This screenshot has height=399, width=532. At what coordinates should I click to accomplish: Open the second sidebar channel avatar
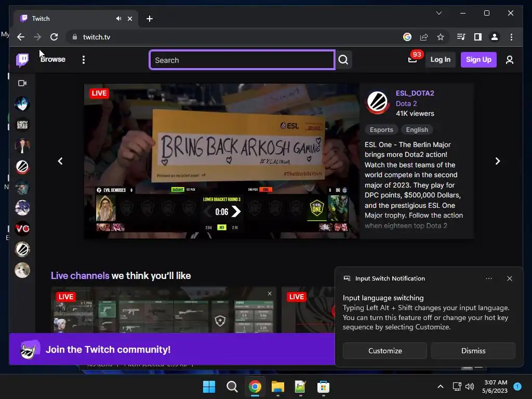(22, 125)
